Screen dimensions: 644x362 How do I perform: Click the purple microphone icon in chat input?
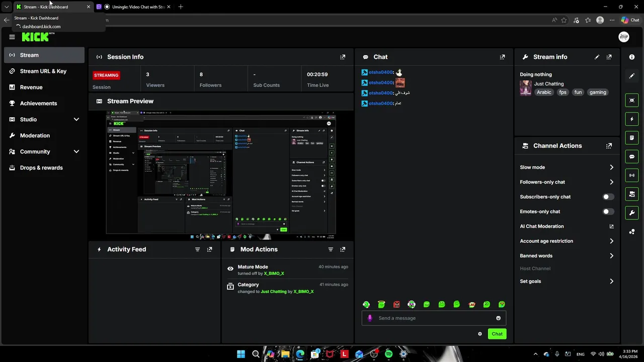370,318
